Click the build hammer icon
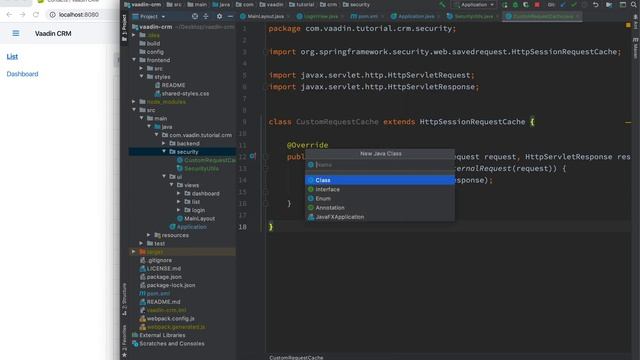The image size is (640, 360). pos(443,4)
